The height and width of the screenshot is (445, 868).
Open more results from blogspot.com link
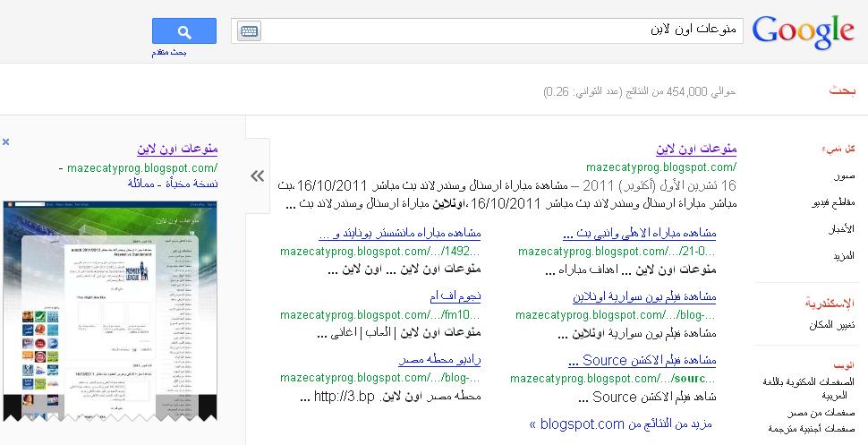[620, 424]
